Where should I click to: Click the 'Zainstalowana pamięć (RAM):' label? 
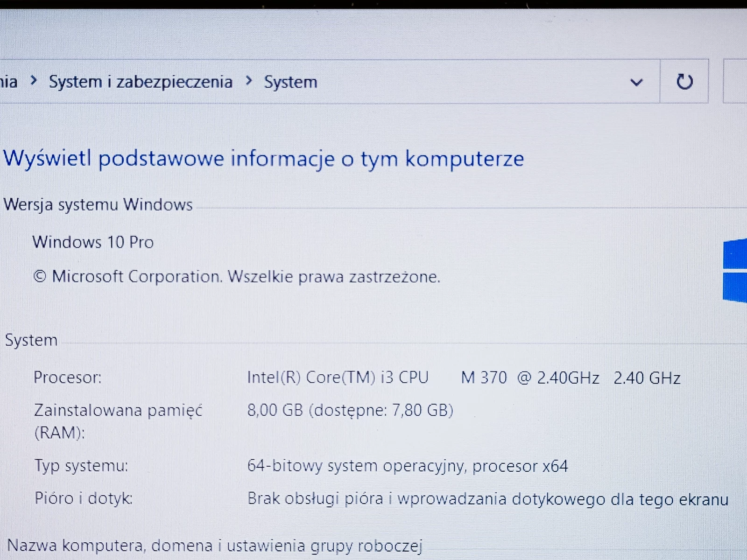pyautogui.click(x=118, y=421)
